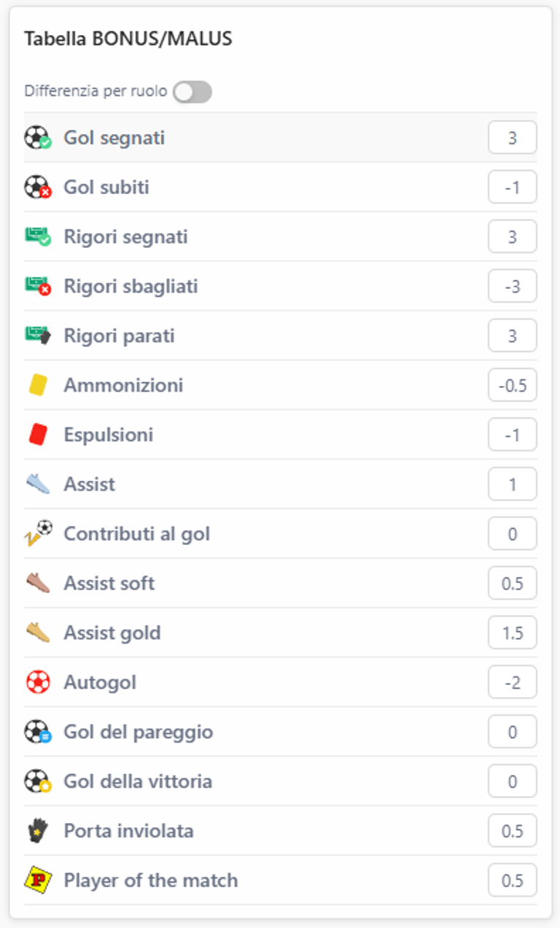
Task: Click the Rigori segnati green goal icon
Action: tap(37, 236)
